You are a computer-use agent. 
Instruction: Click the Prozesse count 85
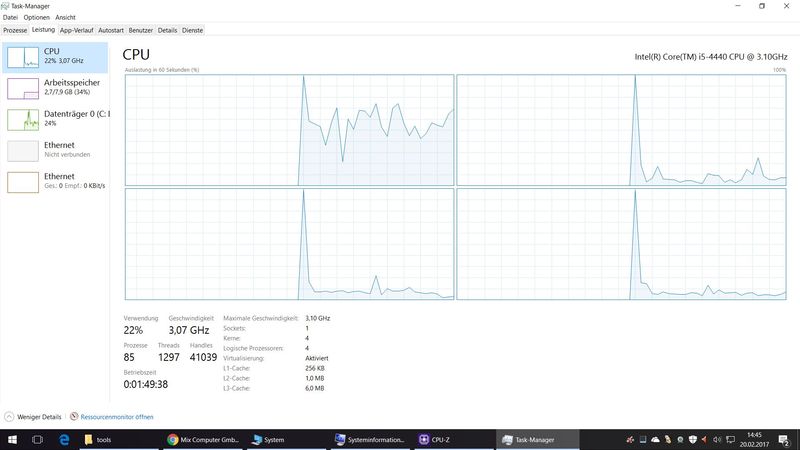[129, 357]
